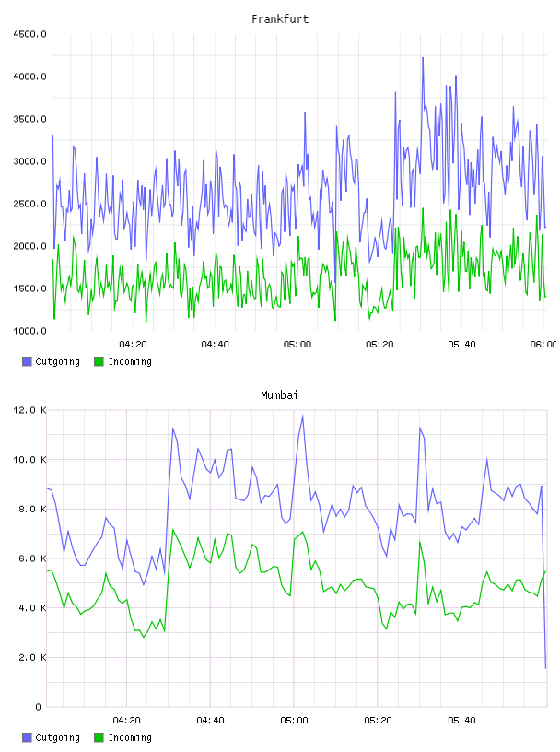The height and width of the screenshot is (752, 560).
Task: Click the 4500.0 y-axis label in Frankfurt chart
Action: coord(29,34)
